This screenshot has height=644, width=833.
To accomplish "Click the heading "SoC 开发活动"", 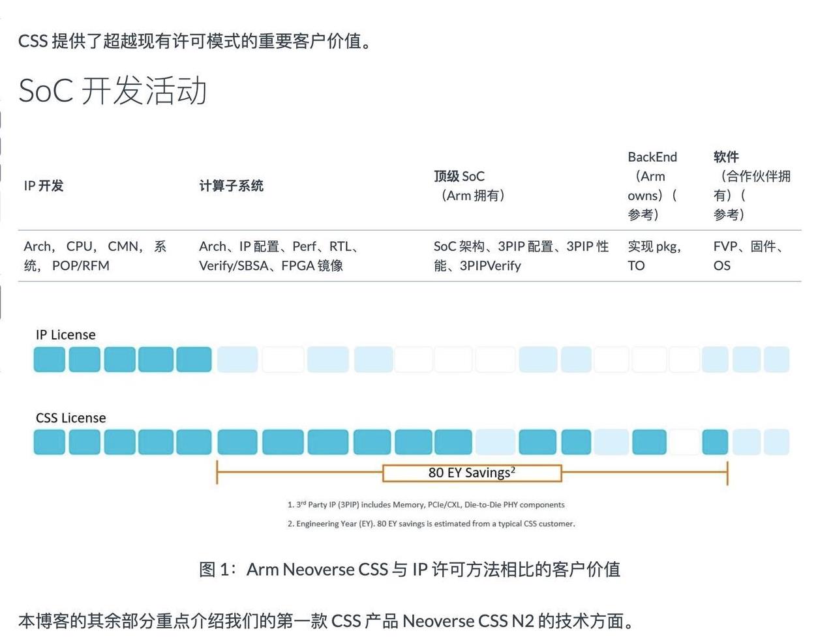I will (x=112, y=91).
